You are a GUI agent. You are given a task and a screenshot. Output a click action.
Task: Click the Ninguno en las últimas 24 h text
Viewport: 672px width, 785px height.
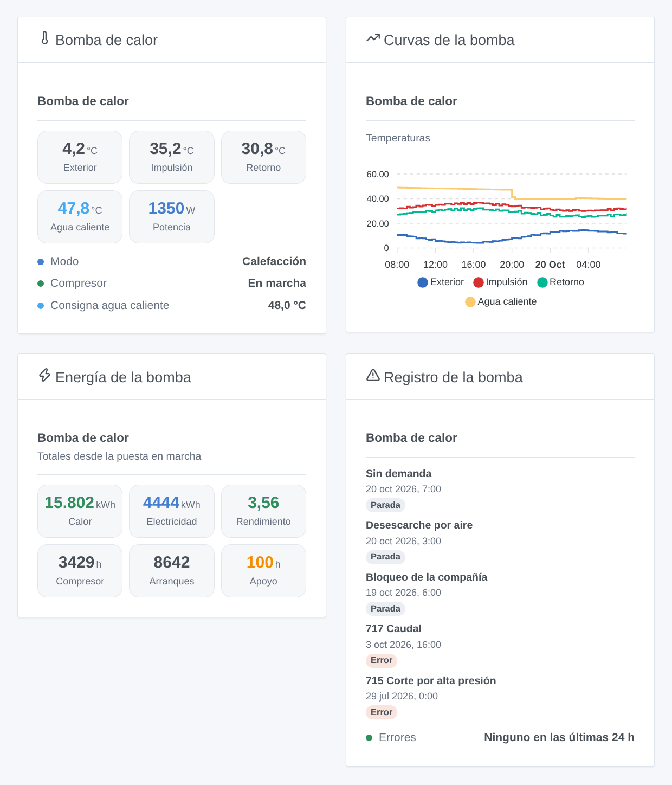(x=559, y=738)
